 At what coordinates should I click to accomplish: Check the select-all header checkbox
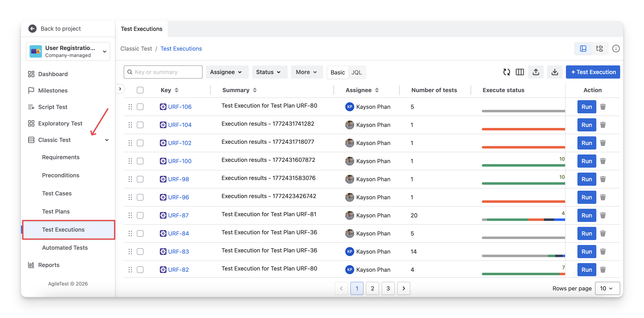click(x=140, y=90)
